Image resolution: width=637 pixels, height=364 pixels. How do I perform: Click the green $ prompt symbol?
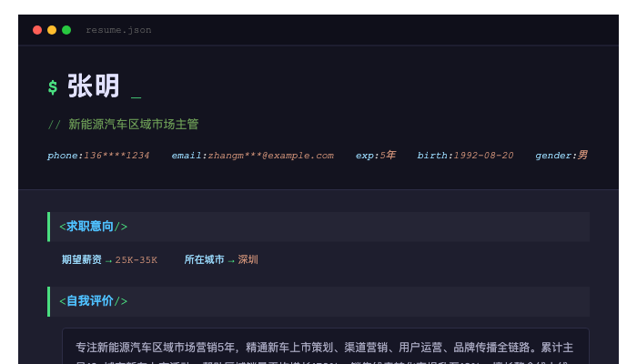point(53,87)
